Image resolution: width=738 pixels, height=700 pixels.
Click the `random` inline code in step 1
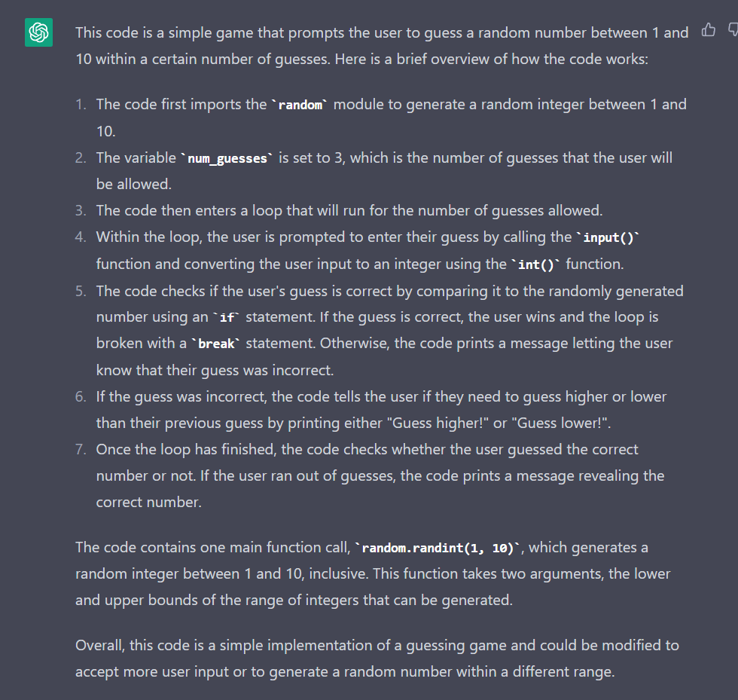tap(300, 105)
